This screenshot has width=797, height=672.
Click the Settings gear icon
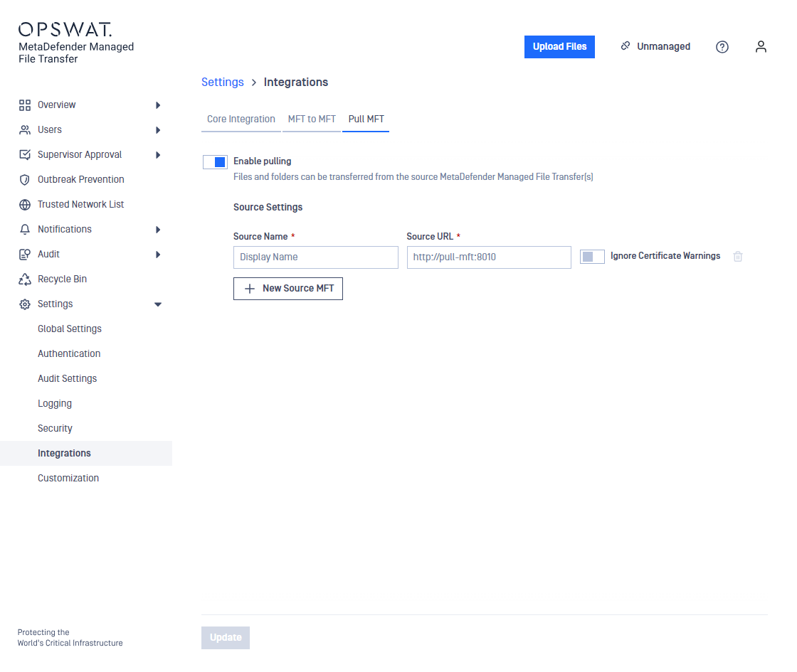point(25,304)
